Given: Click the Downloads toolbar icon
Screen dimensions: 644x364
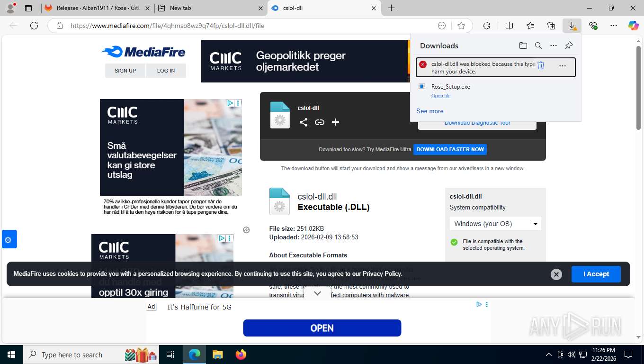Looking at the screenshot, I should (x=572, y=26).
